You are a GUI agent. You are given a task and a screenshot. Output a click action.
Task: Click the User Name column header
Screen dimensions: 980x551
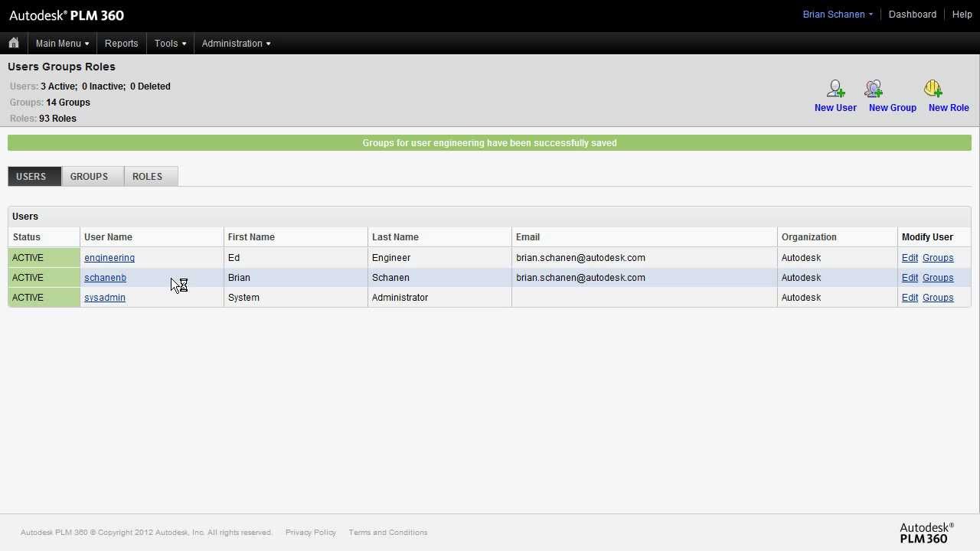[152, 237]
